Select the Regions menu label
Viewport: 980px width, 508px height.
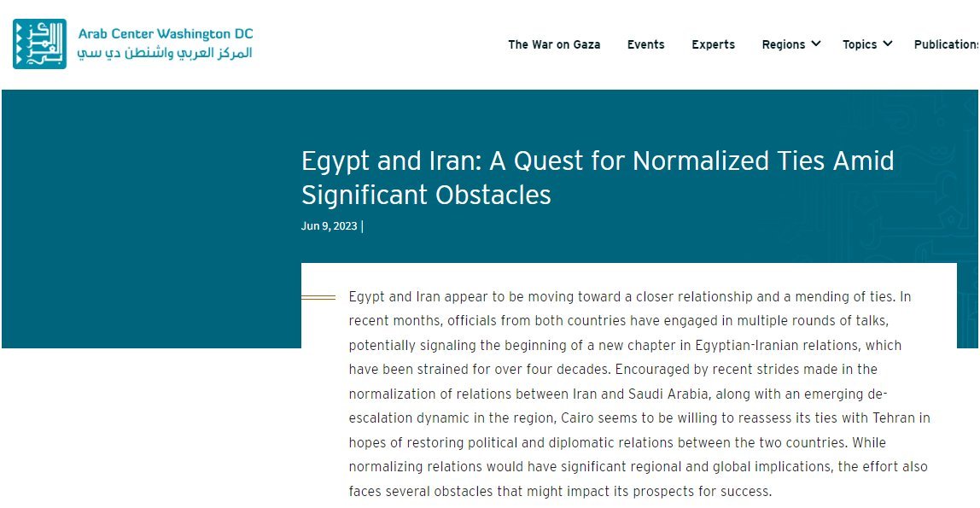click(x=783, y=44)
